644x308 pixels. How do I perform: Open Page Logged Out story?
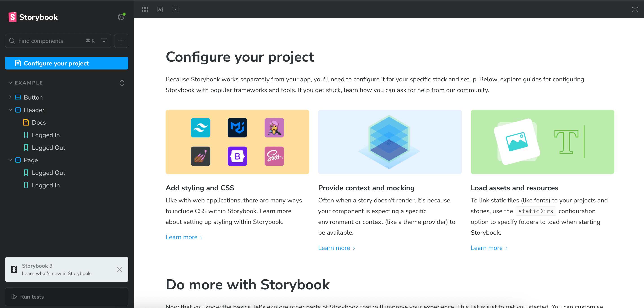[x=66, y=173]
